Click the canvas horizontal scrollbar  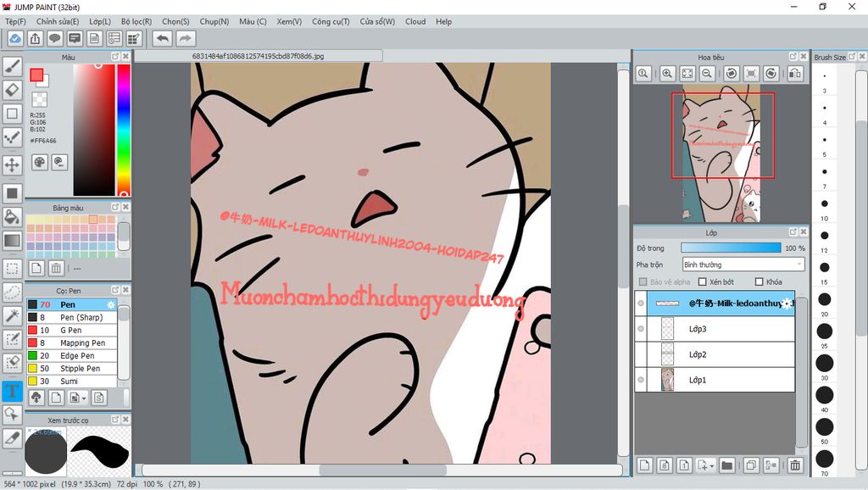(x=382, y=470)
